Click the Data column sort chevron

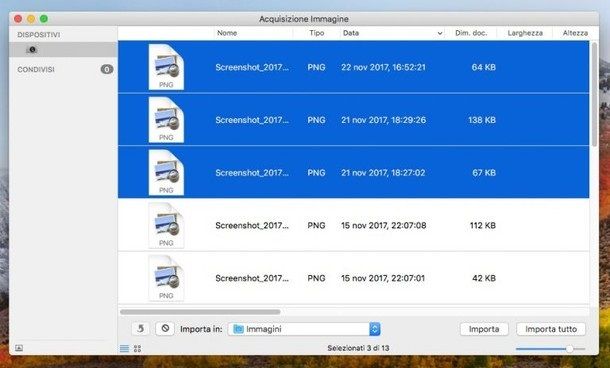[x=440, y=33]
